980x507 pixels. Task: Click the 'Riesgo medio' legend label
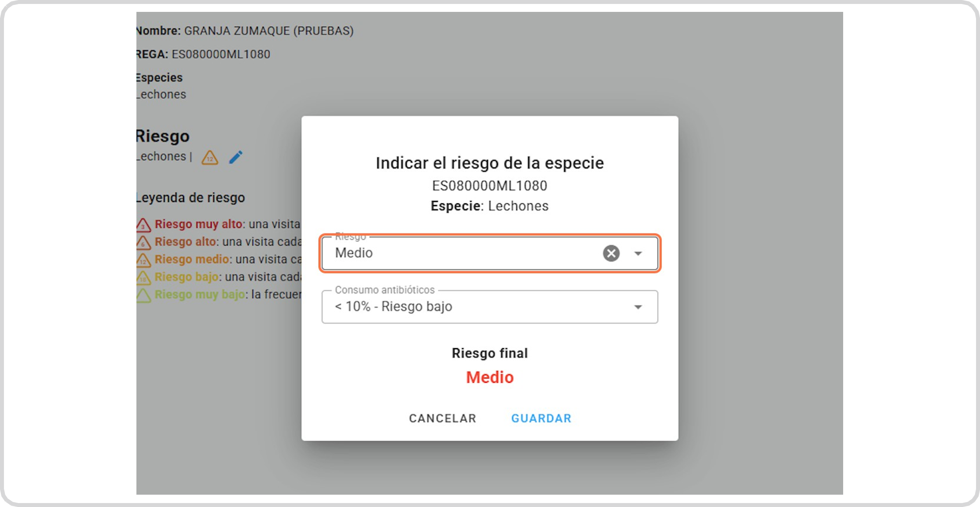(192, 259)
